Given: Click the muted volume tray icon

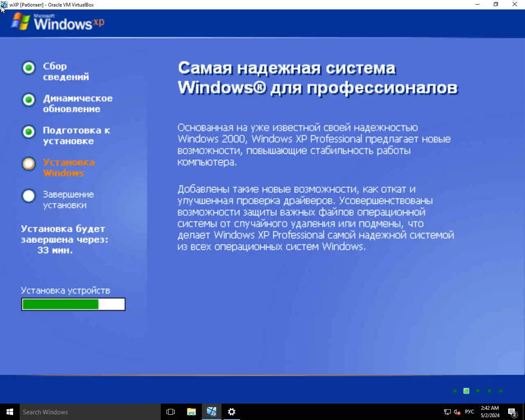Looking at the screenshot, I should 457,412.
